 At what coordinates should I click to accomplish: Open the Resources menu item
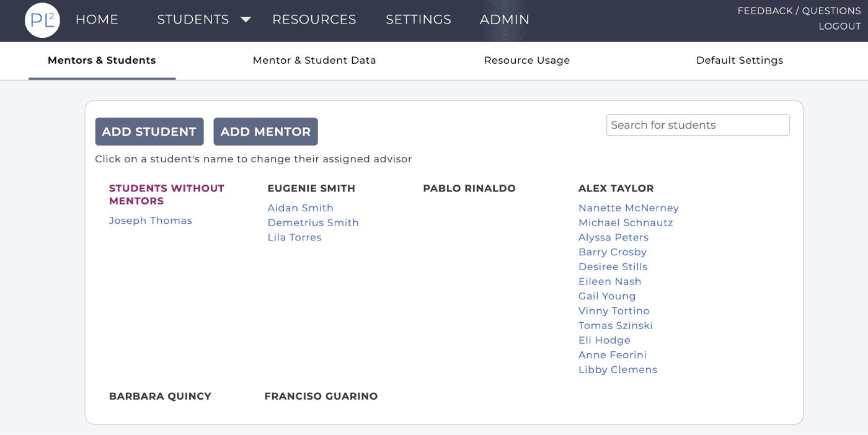[x=314, y=20]
